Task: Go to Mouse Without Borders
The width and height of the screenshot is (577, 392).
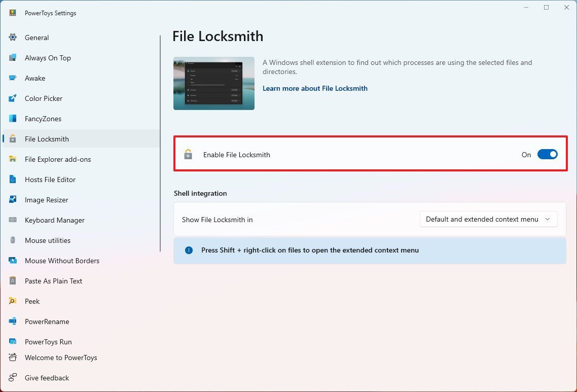Action: [81, 260]
